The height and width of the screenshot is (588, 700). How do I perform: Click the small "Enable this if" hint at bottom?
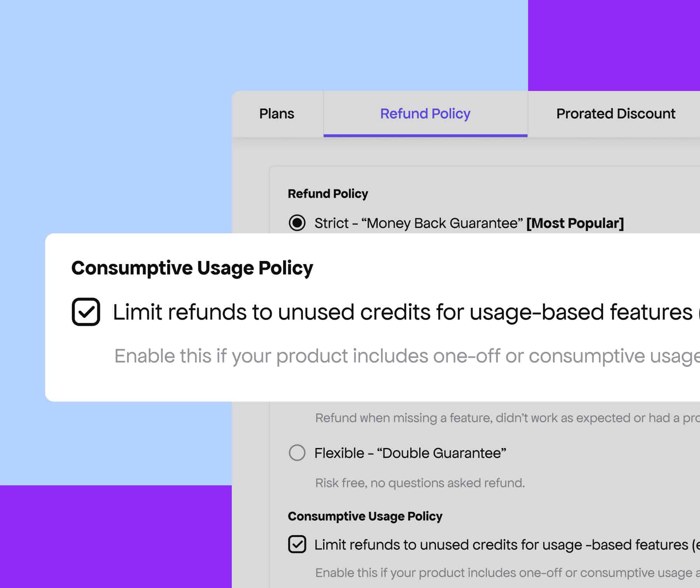pyautogui.click(x=506, y=573)
